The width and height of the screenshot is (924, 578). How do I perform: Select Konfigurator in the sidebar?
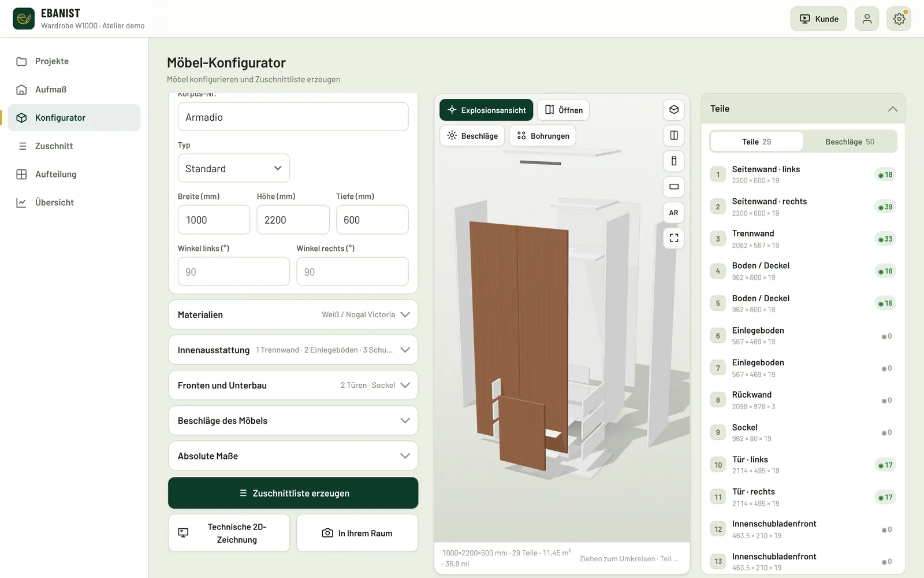[x=74, y=118]
